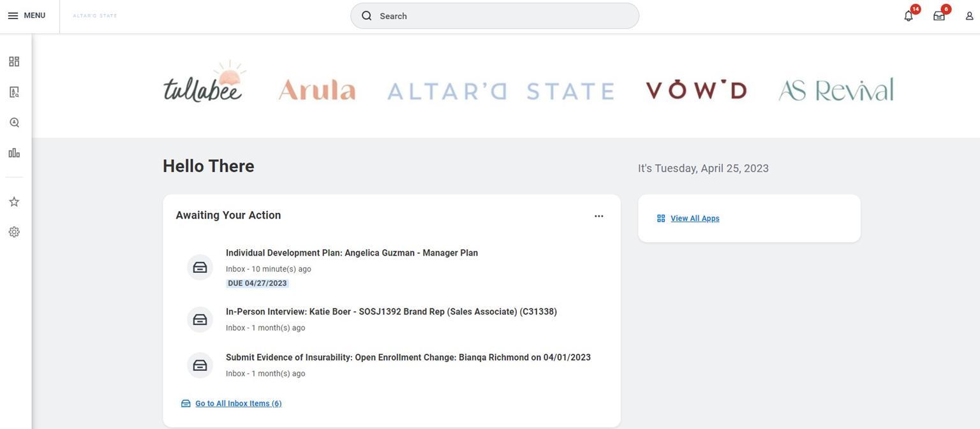Open the user profile icon
The image size is (980, 429).
tap(969, 16)
